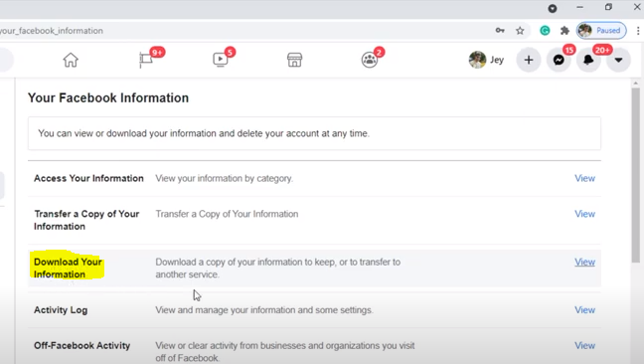The width and height of the screenshot is (644, 364).
Task: View Activity Log
Action: [584, 310]
